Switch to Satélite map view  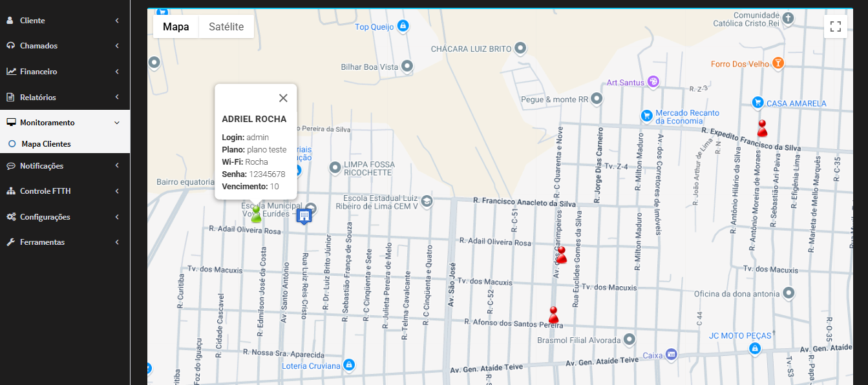coord(226,26)
